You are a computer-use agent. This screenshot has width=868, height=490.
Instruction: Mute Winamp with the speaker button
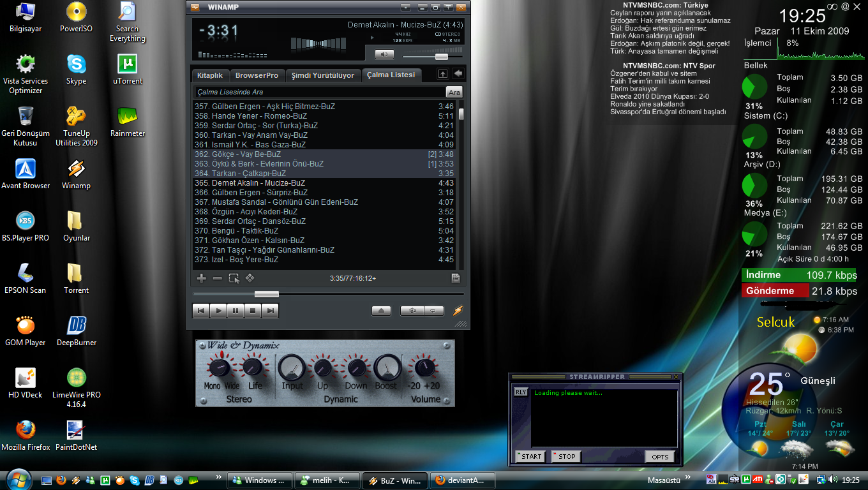(x=384, y=54)
